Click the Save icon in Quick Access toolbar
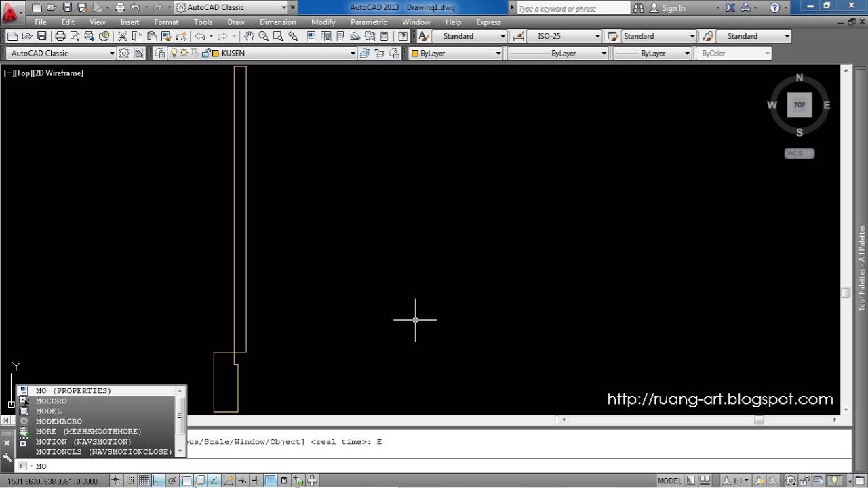Image resolution: width=868 pixels, height=488 pixels. tap(67, 7)
